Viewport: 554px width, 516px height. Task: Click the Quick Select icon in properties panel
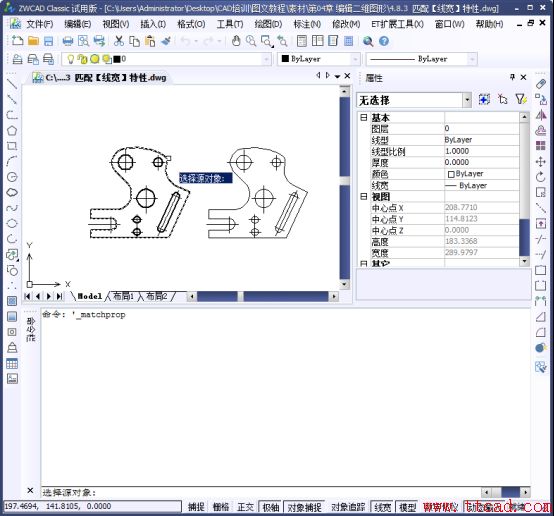520,100
